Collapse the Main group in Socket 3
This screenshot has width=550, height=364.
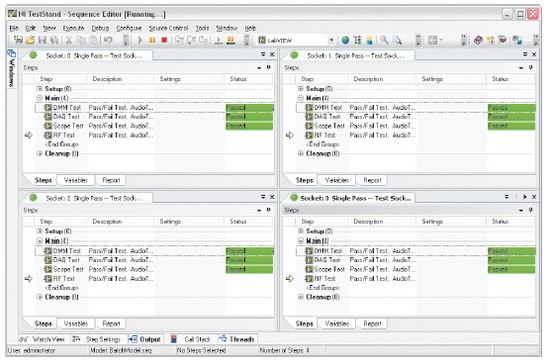[x=301, y=241]
